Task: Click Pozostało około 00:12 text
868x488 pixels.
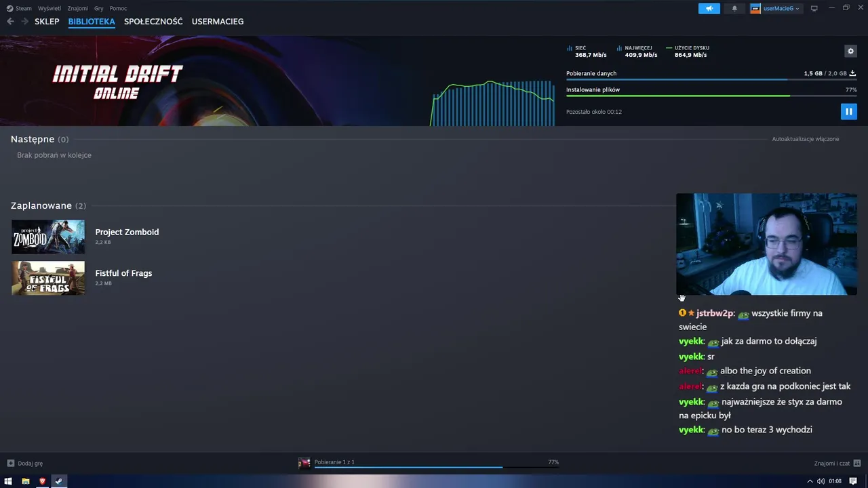Action: (594, 112)
